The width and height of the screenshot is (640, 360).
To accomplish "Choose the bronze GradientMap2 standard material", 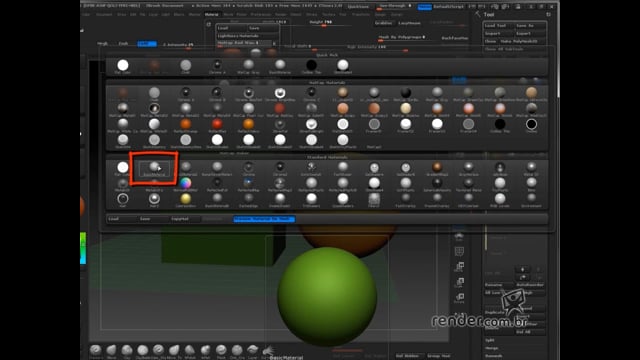I will [437, 168].
